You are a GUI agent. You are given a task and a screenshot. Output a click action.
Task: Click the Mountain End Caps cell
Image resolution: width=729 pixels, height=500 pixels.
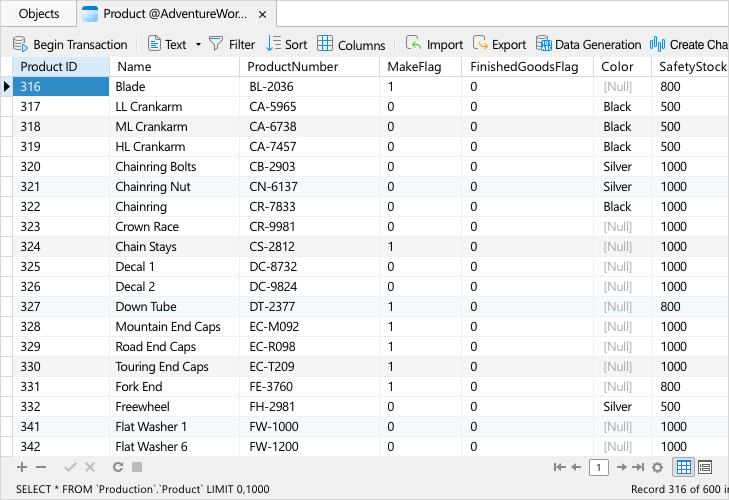(x=174, y=327)
